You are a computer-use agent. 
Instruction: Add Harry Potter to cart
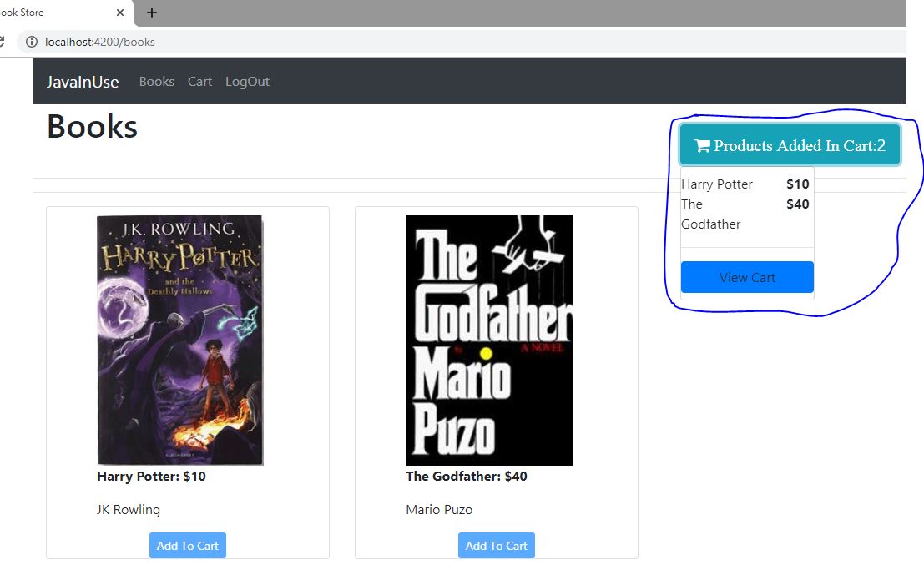click(188, 546)
